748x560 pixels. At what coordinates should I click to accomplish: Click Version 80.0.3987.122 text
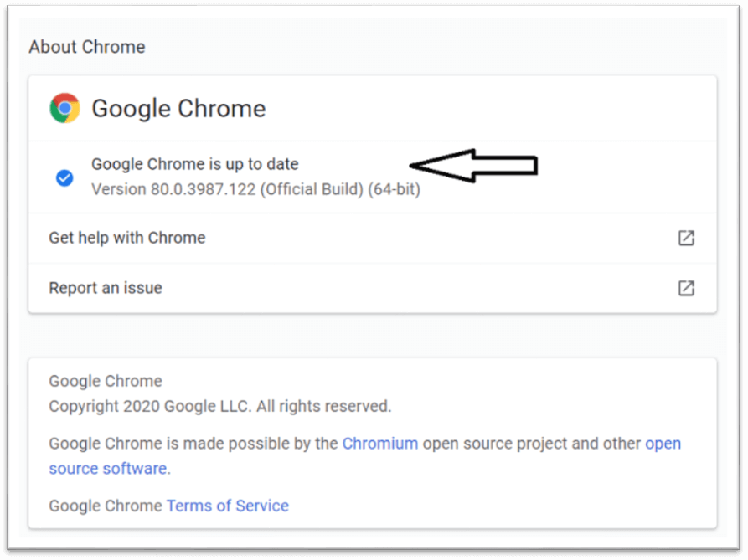(255, 189)
